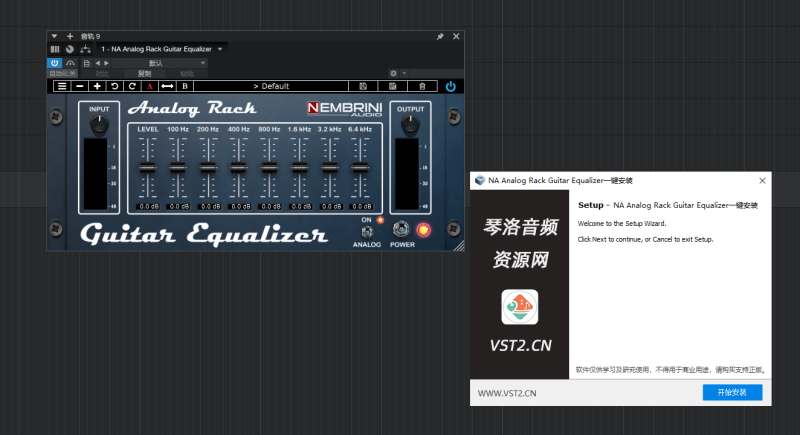Flip the POWER toggle switch
Screen dimensions: 800x435
point(401,229)
